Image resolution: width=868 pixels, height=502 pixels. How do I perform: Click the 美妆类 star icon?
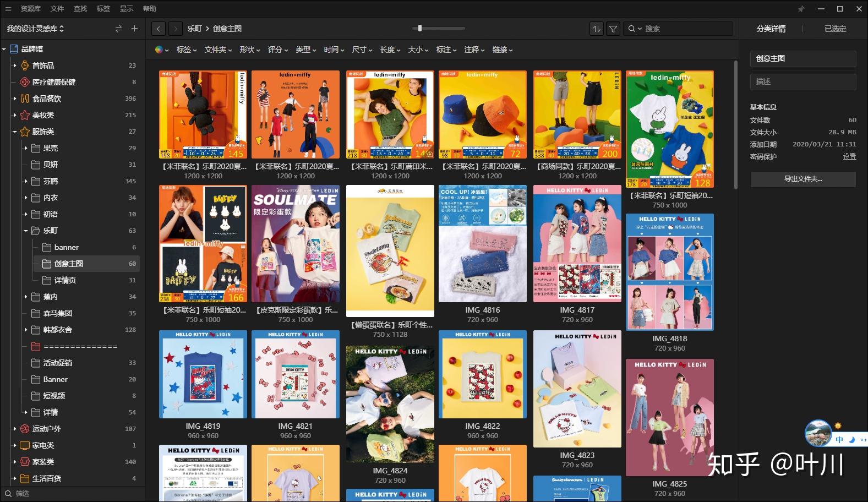[x=25, y=115]
